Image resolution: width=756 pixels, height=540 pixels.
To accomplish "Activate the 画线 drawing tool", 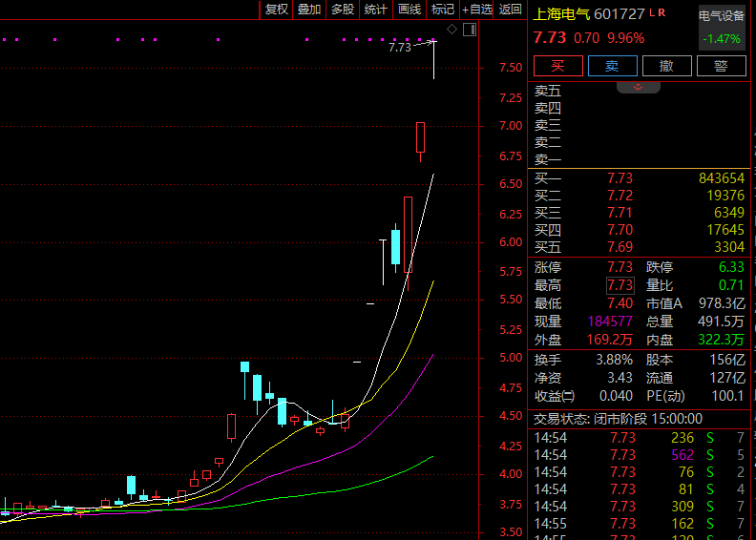I will 409,10.
